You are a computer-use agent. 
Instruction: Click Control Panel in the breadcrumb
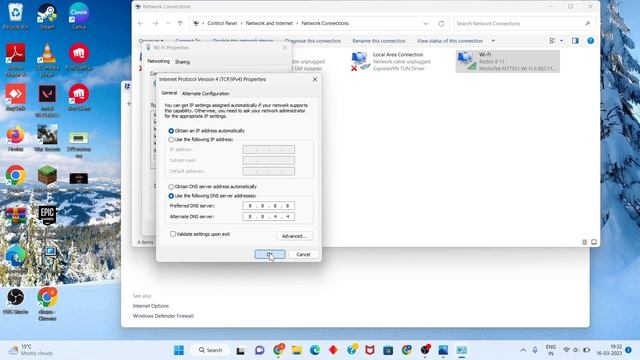coord(222,23)
